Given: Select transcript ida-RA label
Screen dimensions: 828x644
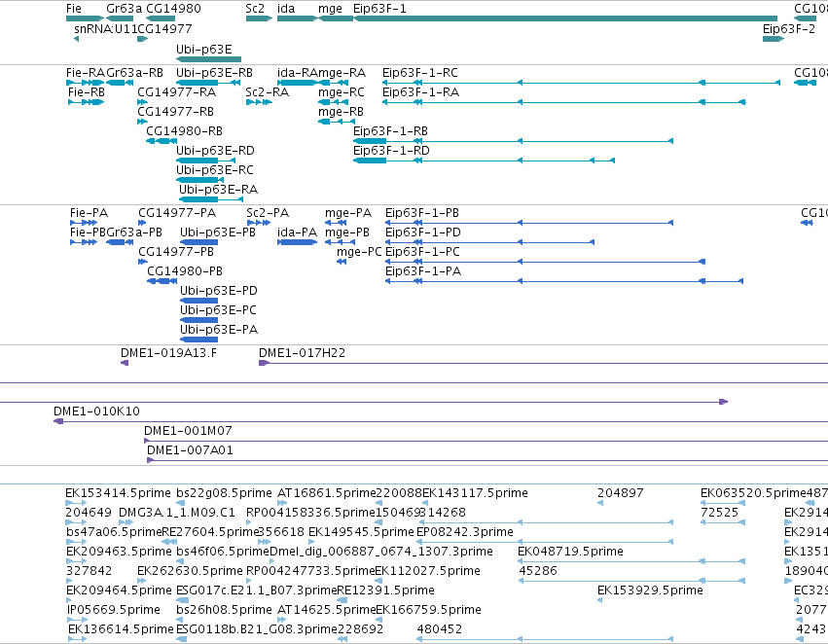Looking at the screenshot, I should tap(298, 72).
